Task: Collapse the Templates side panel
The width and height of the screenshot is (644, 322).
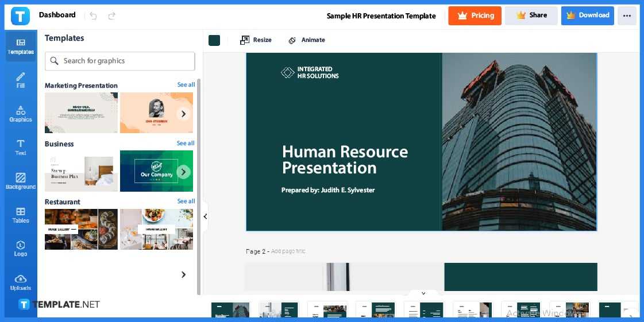Action: tap(205, 216)
